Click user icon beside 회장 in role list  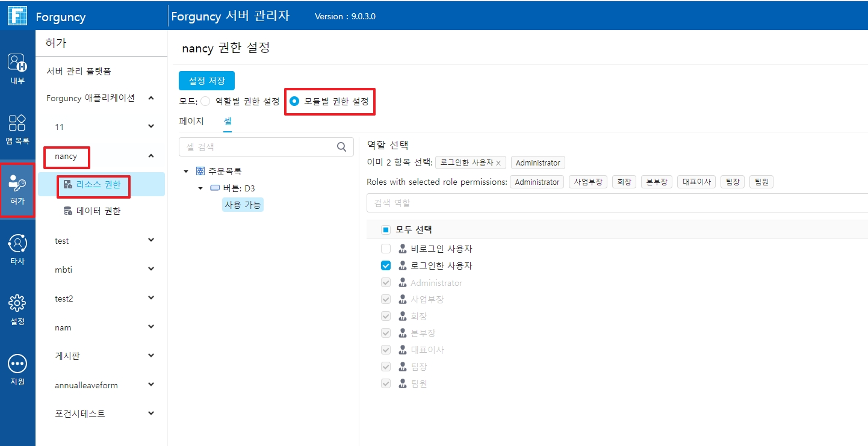pyautogui.click(x=403, y=316)
